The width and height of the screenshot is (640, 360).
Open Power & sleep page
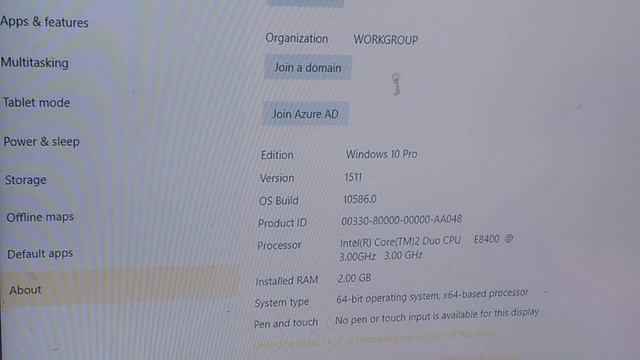click(41, 142)
